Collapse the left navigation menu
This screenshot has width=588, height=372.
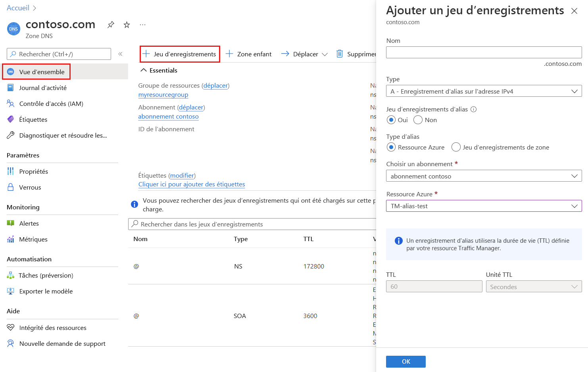click(120, 54)
